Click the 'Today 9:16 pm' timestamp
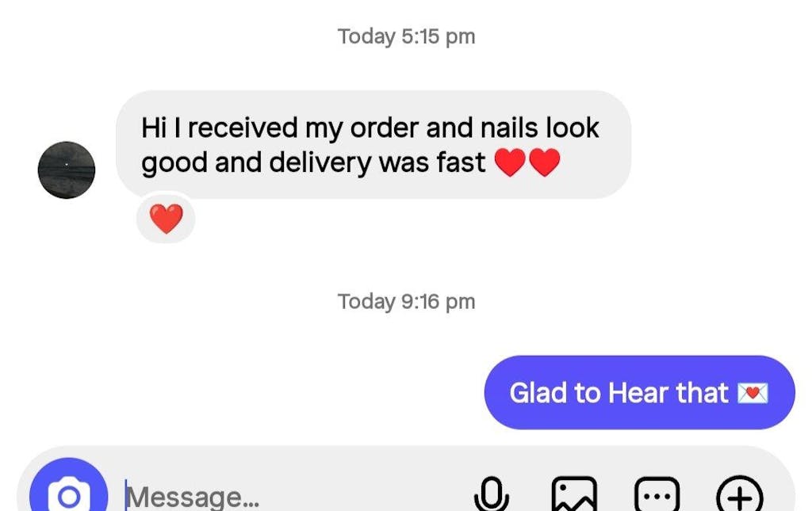 point(406,302)
